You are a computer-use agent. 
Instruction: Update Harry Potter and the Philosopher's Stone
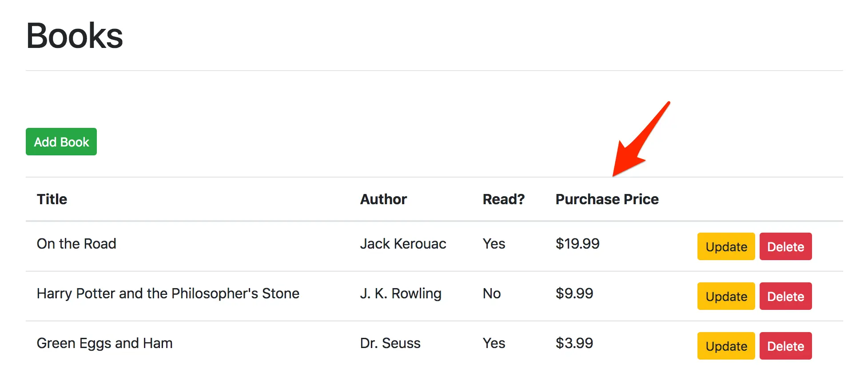click(x=726, y=296)
